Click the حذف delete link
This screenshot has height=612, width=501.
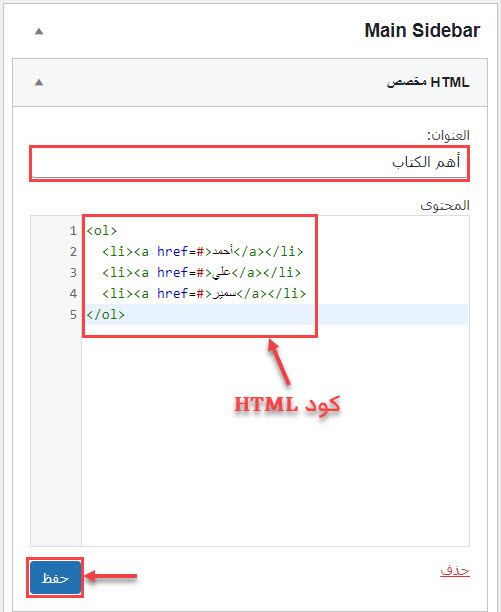[x=455, y=570]
